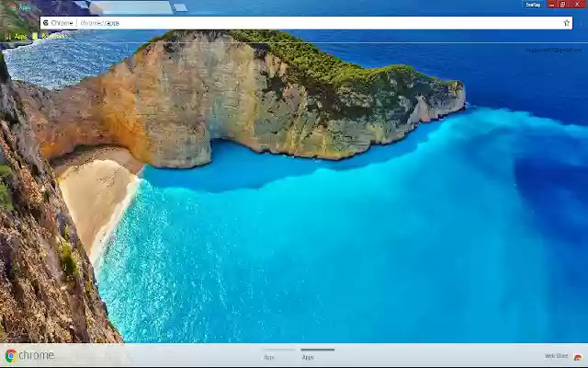
Task: Click the bookmark star icon in address bar
Action: point(566,23)
